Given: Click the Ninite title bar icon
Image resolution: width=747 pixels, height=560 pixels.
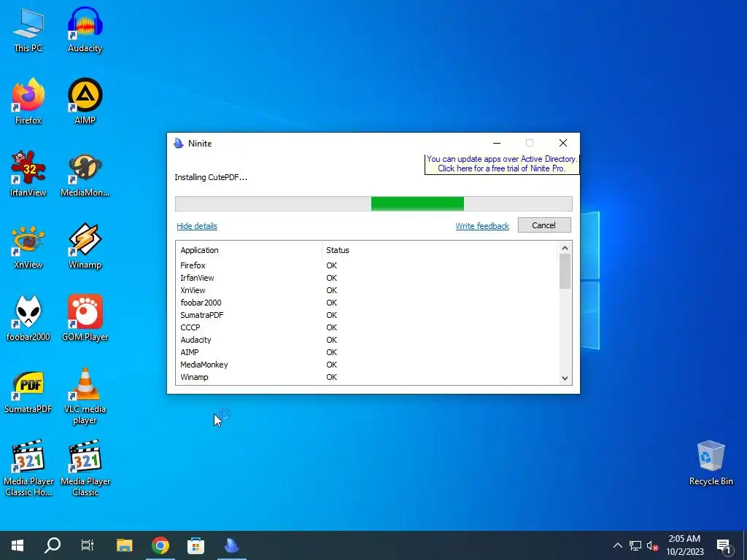Looking at the screenshot, I should click(179, 144).
